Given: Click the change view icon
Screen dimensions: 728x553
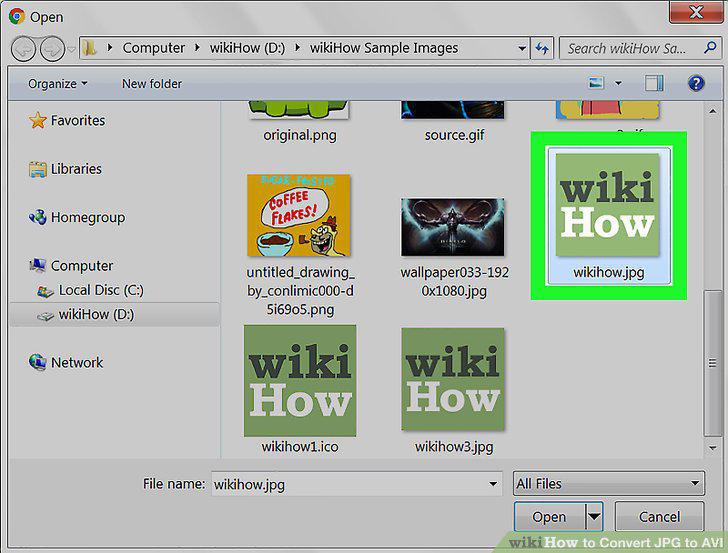Looking at the screenshot, I should click(596, 83).
